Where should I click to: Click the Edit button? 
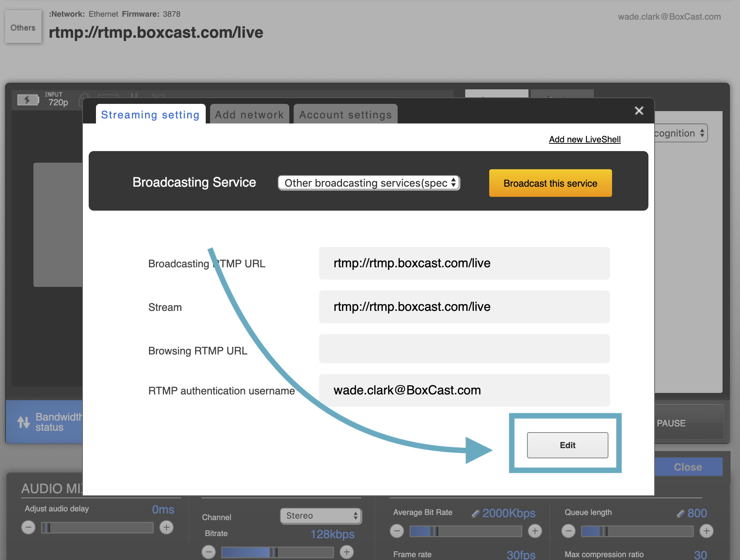567,445
